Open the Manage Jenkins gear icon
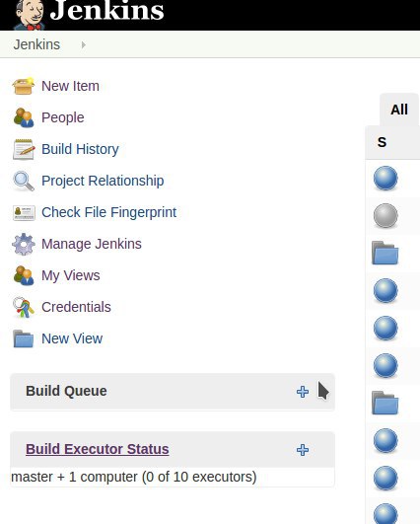This screenshot has height=524, width=420. (24, 244)
